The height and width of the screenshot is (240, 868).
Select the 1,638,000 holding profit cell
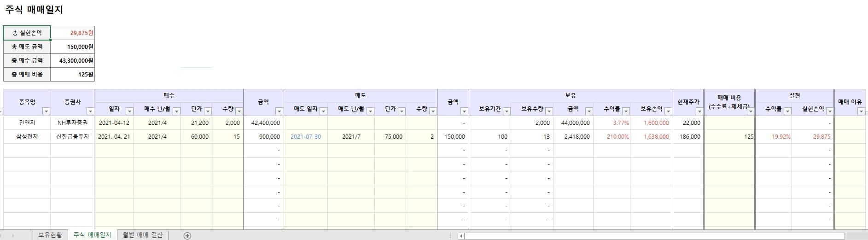coord(651,137)
